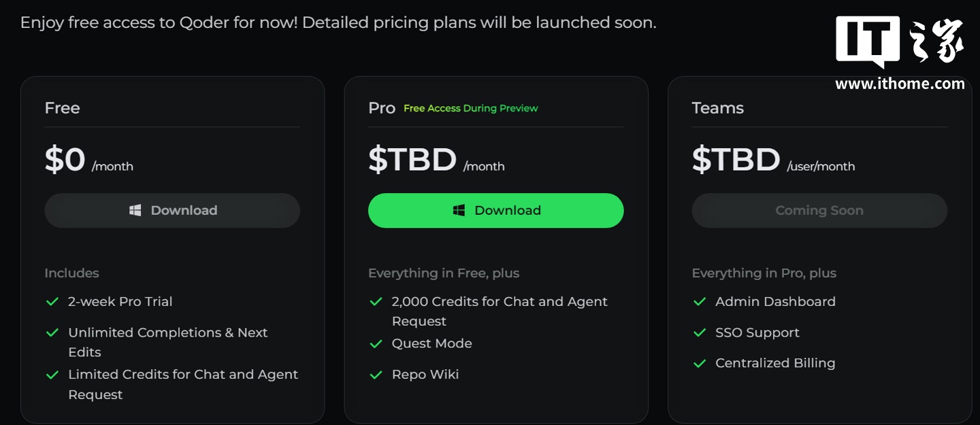
Task: Click the IT Home logo watermark
Action: point(900,42)
